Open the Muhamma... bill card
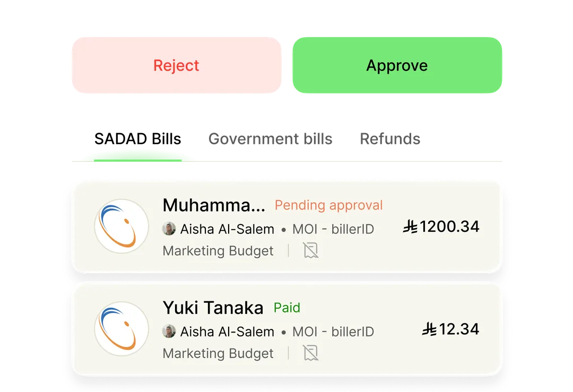573x392 pixels. [x=287, y=227]
